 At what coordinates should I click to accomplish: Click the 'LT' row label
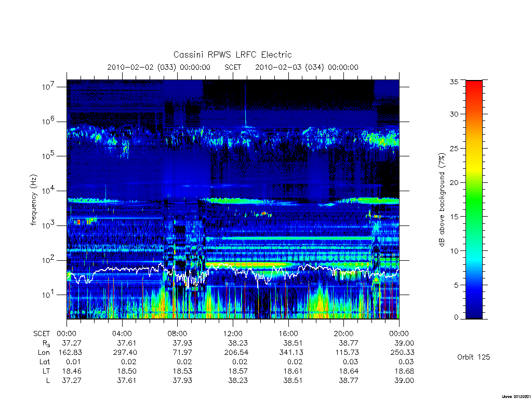[46, 371]
